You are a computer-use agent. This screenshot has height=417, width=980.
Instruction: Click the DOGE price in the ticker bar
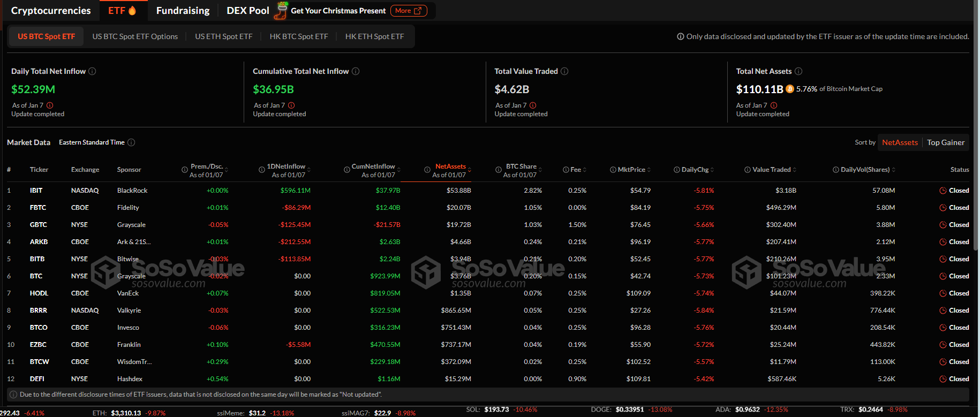630,410
